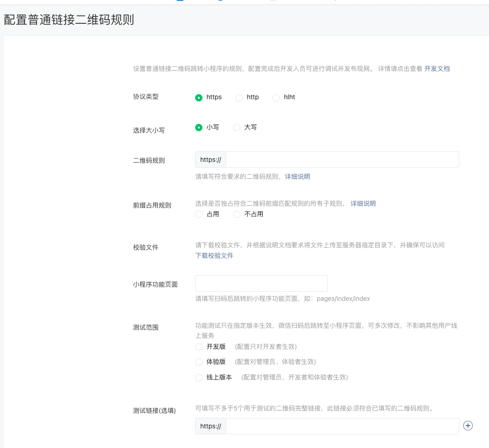The height and width of the screenshot is (448, 489).
Task: Click the pages/index/index example hint text
Action: pyautogui.click(x=343, y=299)
